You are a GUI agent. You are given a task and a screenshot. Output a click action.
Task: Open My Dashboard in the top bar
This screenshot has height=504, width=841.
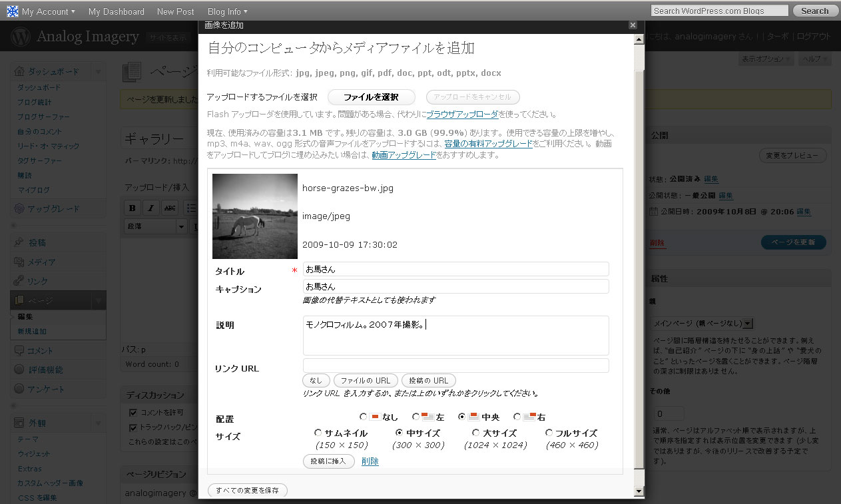117,11
